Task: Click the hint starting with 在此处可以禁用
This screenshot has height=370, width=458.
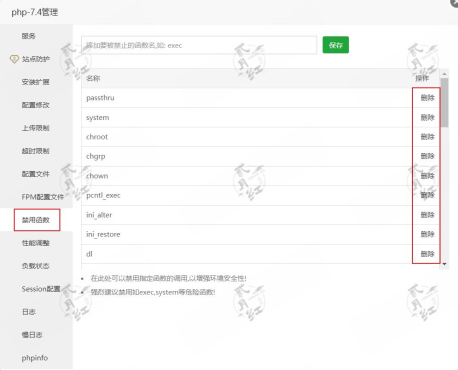Action: point(169,278)
